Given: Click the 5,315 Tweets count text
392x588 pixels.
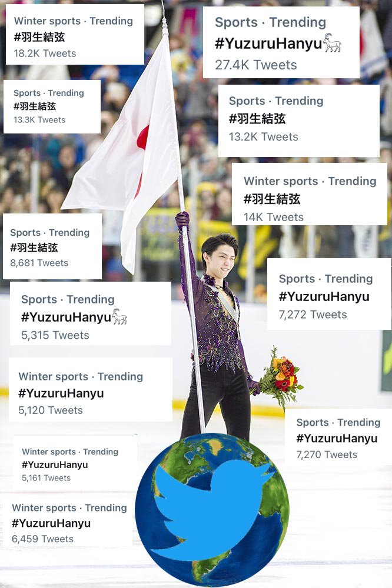Looking at the screenshot, I should point(55,335).
